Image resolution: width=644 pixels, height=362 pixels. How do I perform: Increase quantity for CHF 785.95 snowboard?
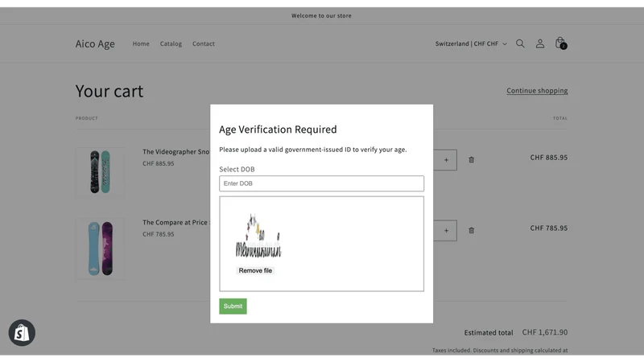446,230
